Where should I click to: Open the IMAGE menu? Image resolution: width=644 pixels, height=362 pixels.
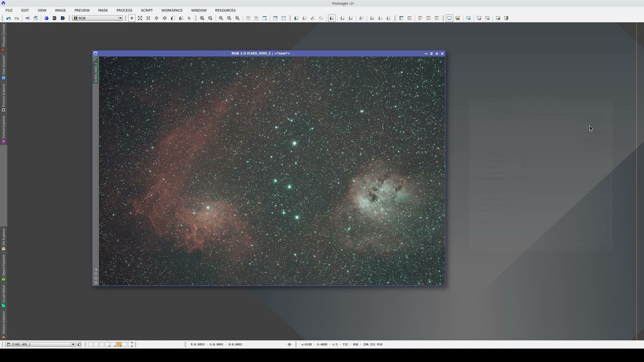coord(60,10)
